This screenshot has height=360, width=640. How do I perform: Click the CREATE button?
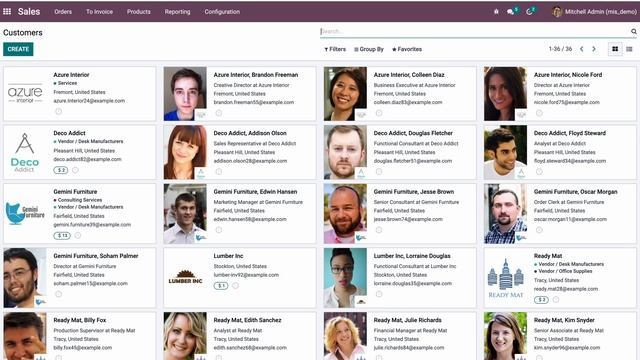tap(18, 49)
